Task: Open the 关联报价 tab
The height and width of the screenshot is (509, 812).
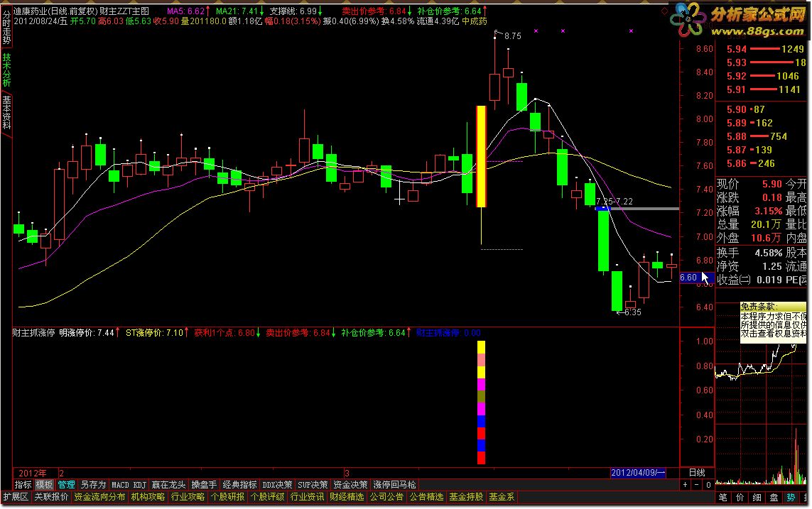Action: pyautogui.click(x=51, y=497)
